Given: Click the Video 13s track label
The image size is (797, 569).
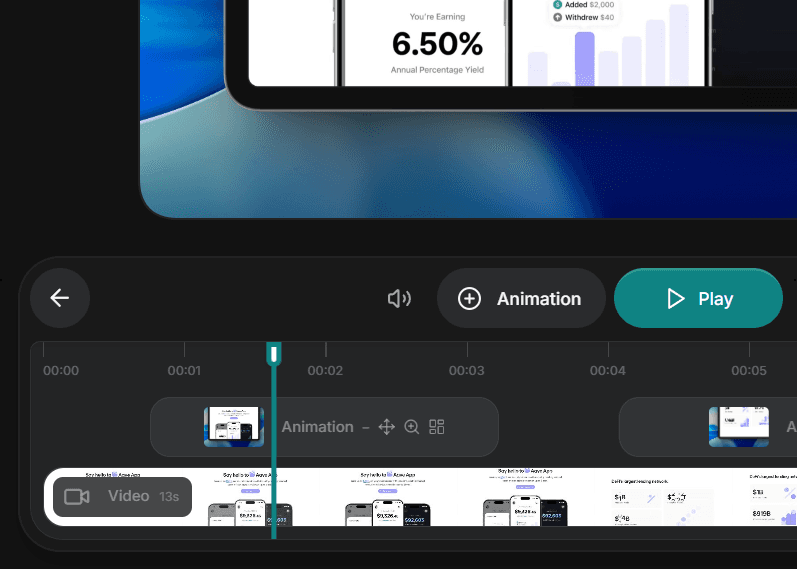Looking at the screenshot, I should [122, 497].
